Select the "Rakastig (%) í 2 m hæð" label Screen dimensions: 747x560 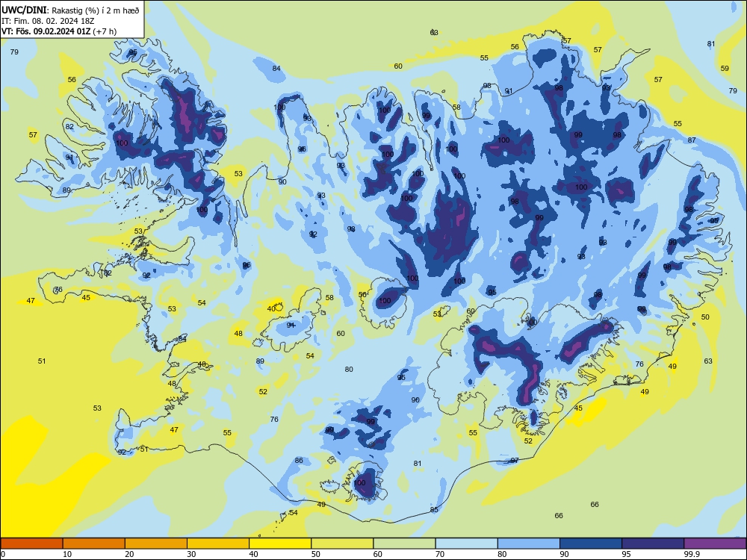pyautogui.click(x=96, y=10)
